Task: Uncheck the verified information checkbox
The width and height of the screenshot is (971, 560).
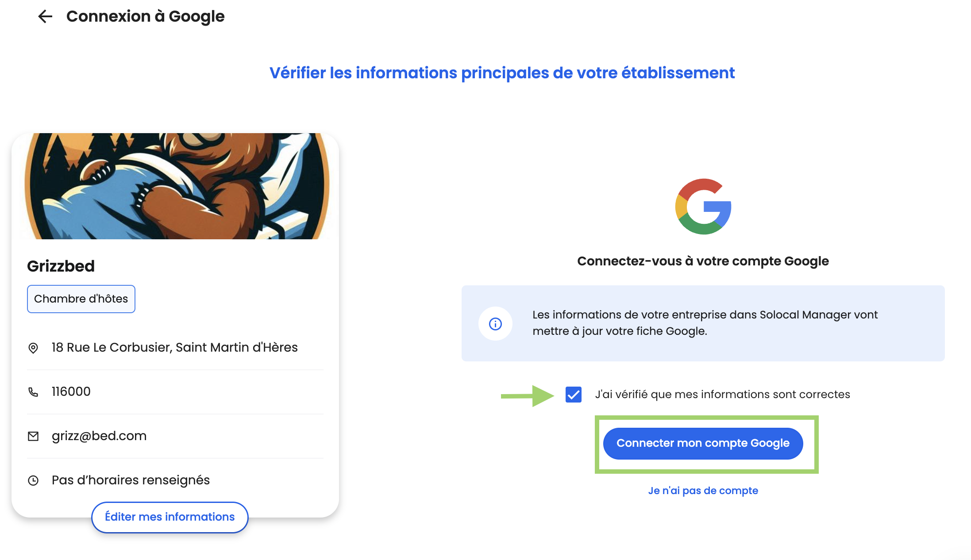Action: tap(574, 395)
